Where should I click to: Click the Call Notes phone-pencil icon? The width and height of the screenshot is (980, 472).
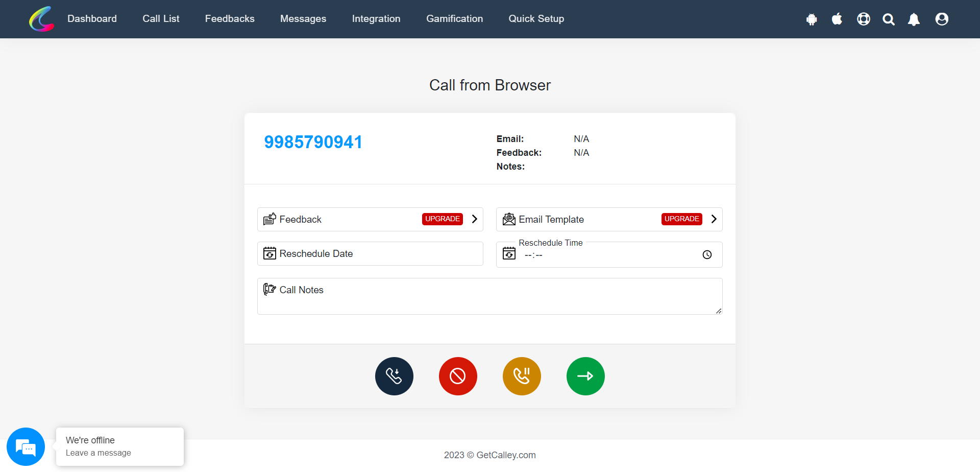[269, 290]
